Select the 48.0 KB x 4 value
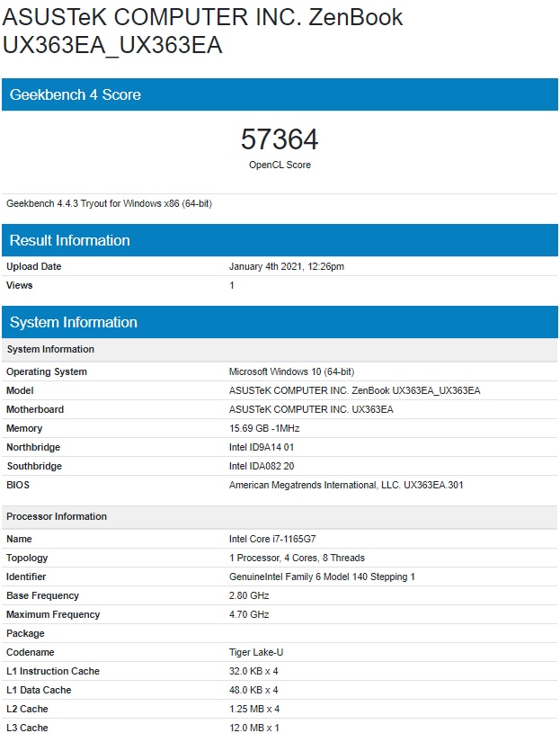Image resolution: width=560 pixels, height=742 pixels. coord(254,691)
